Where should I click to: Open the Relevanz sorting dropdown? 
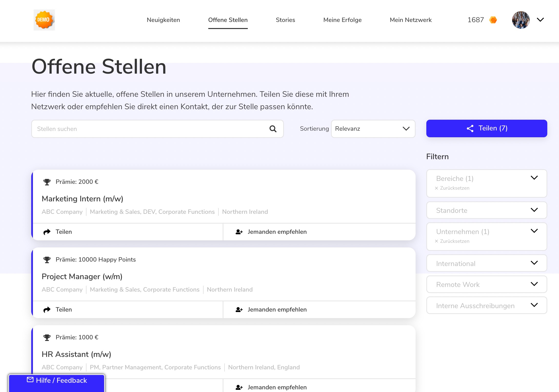(373, 129)
